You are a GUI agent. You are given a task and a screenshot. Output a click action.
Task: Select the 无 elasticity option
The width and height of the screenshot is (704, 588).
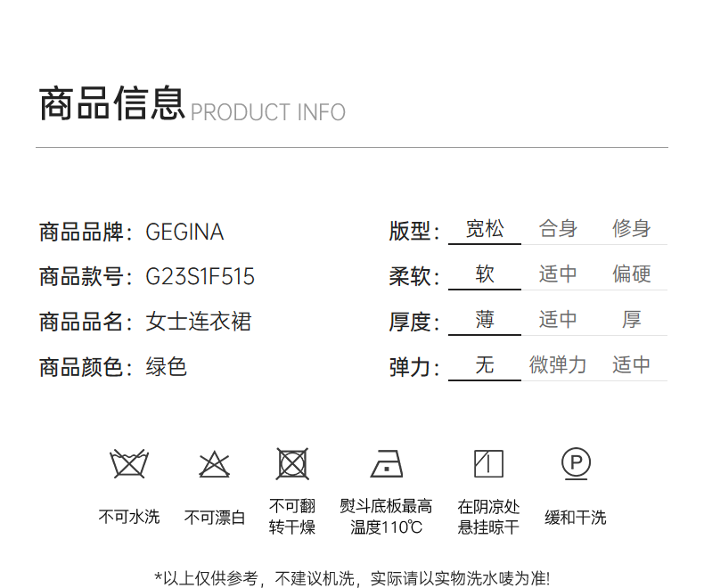point(485,365)
